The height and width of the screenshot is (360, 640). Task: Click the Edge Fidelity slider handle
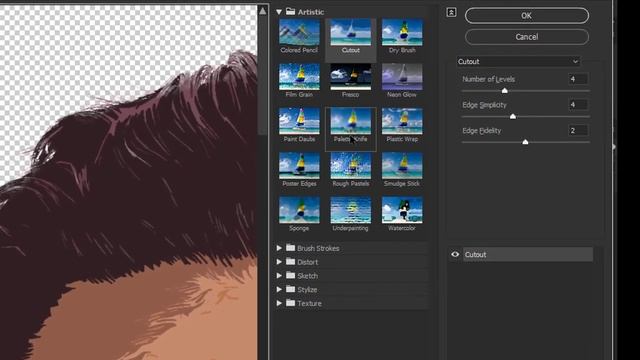[x=525, y=142]
